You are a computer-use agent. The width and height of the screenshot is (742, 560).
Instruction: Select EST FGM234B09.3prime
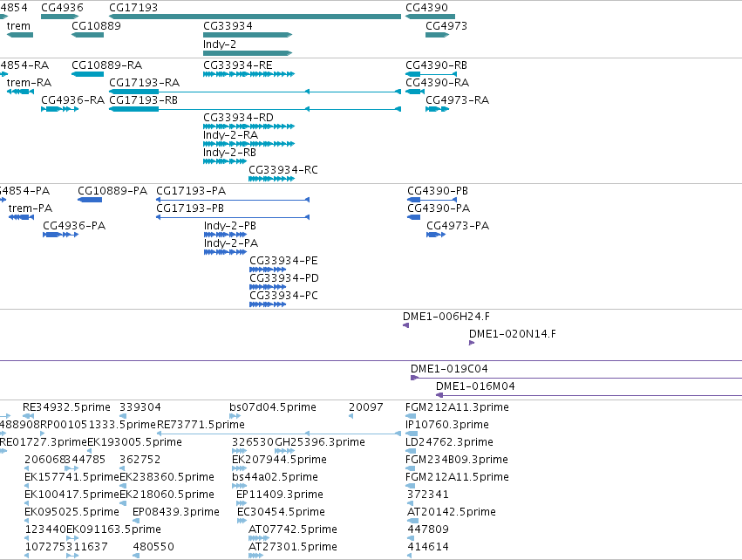411,468
